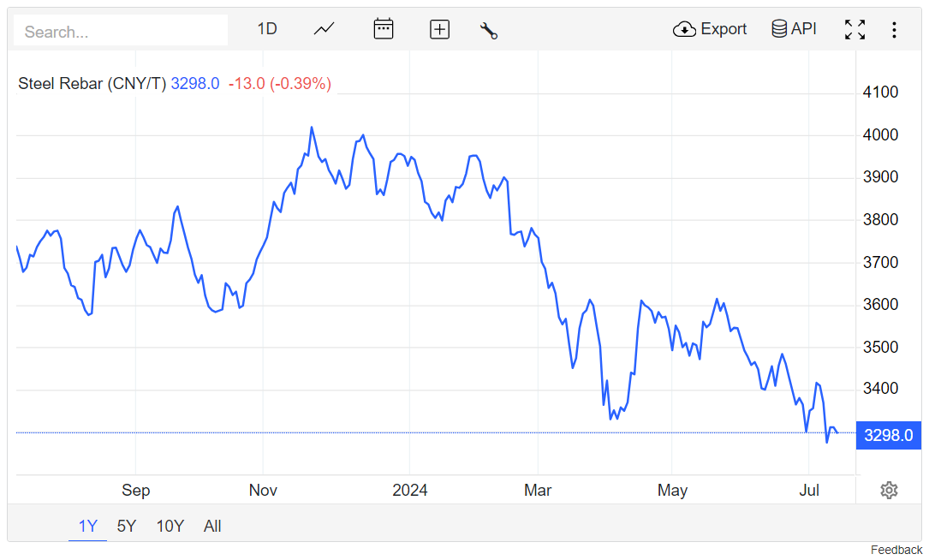The image size is (929, 560).
Task: Click the plus icon to add comparison
Action: point(439,29)
